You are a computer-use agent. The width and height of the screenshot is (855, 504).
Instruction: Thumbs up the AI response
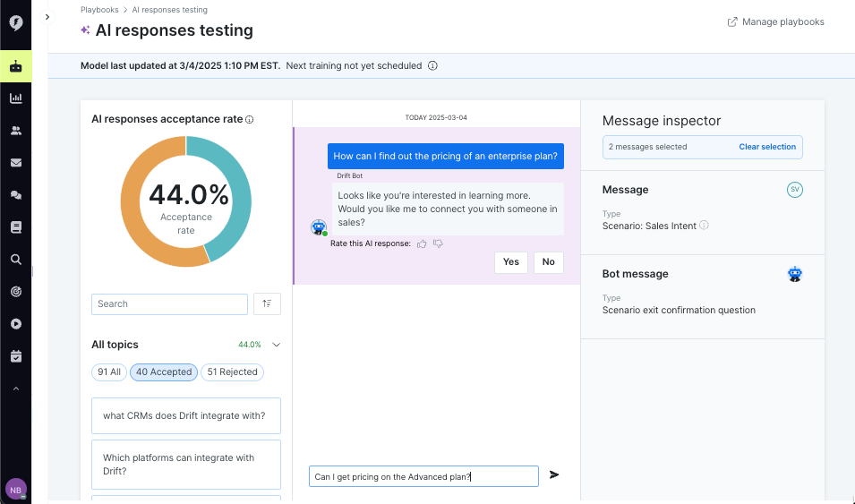tap(422, 243)
